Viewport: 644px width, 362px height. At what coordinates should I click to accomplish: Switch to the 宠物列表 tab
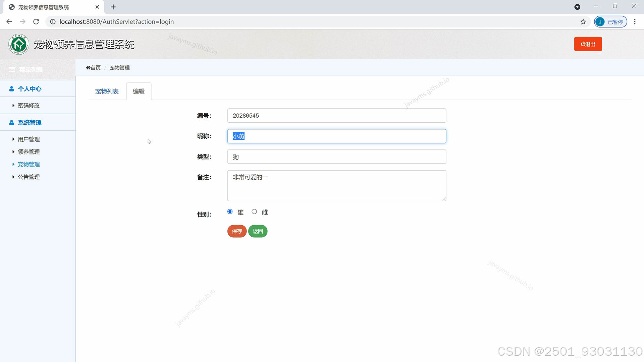coord(107,91)
